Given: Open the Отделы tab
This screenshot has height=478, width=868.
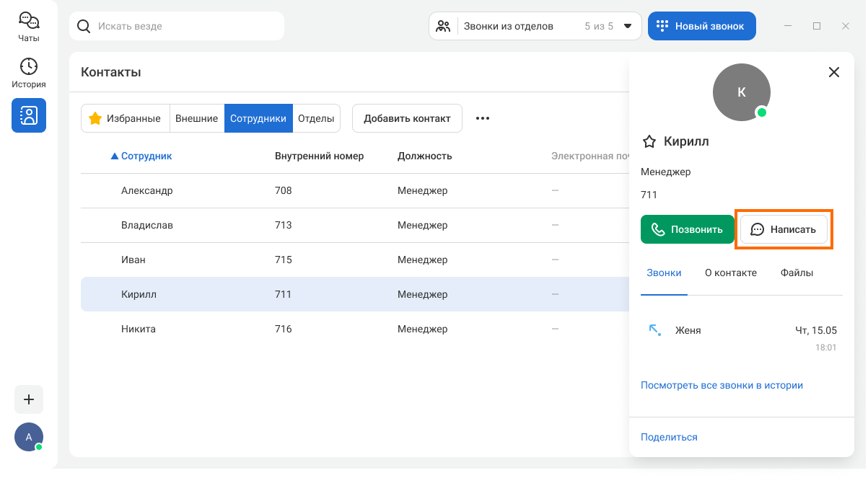Looking at the screenshot, I should tap(316, 118).
